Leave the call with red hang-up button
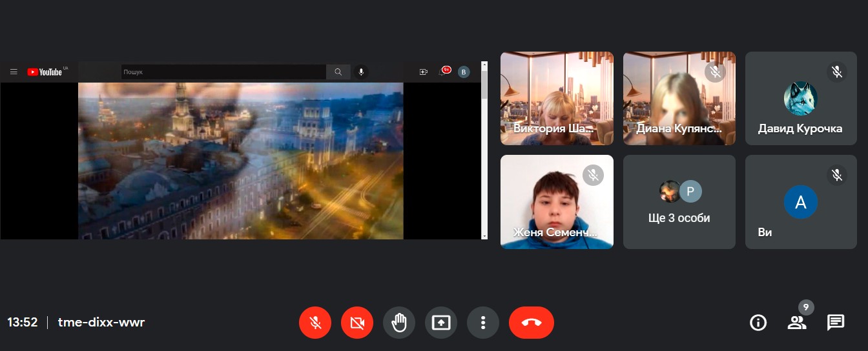 point(532,322)
